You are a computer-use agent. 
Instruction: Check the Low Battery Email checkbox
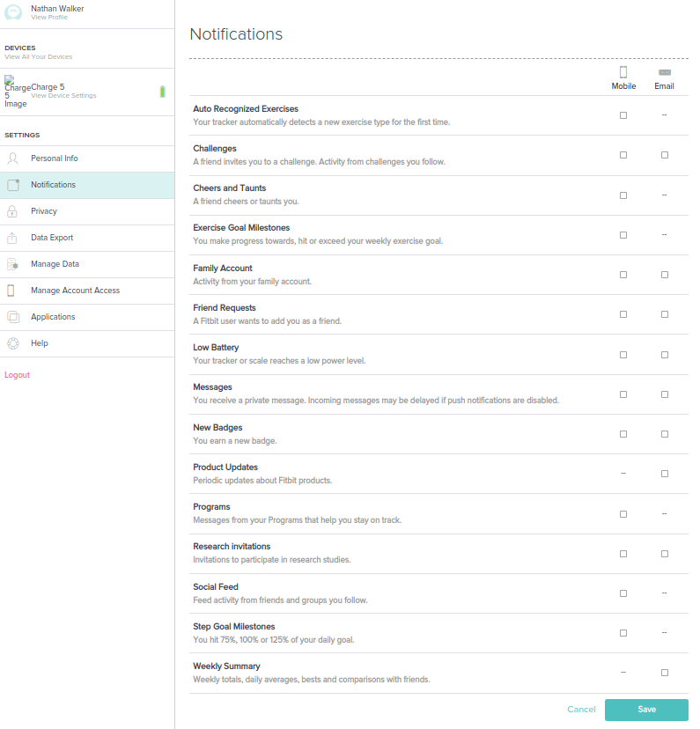[665, 355]
